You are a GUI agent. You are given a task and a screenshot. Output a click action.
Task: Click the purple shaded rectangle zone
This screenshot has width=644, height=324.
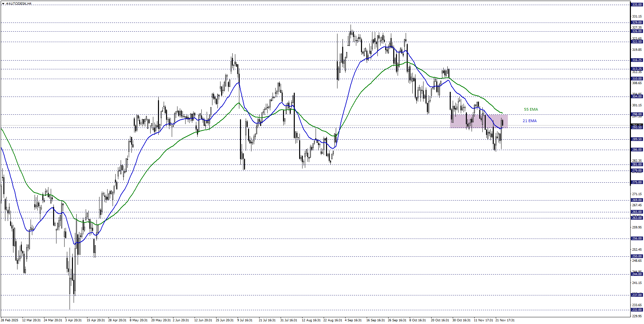(x=479, y=121)
